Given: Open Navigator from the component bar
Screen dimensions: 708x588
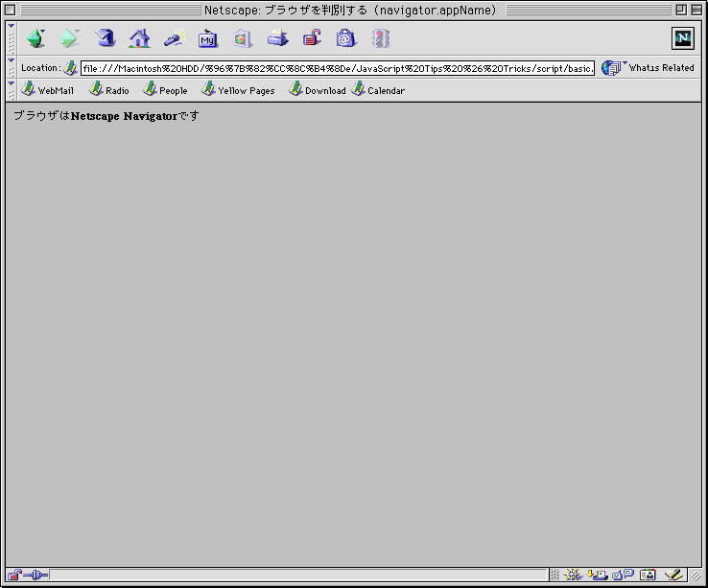Looking at the screenshot, I should (573, 575).
